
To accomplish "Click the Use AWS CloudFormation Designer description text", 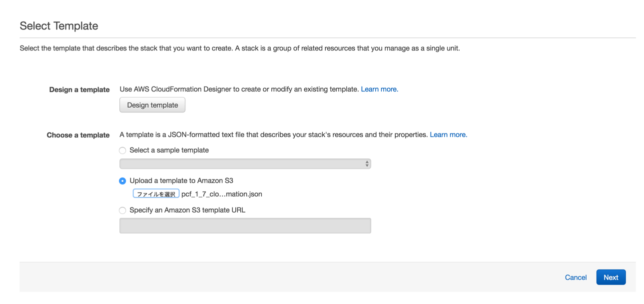I will tap(239, 89).
